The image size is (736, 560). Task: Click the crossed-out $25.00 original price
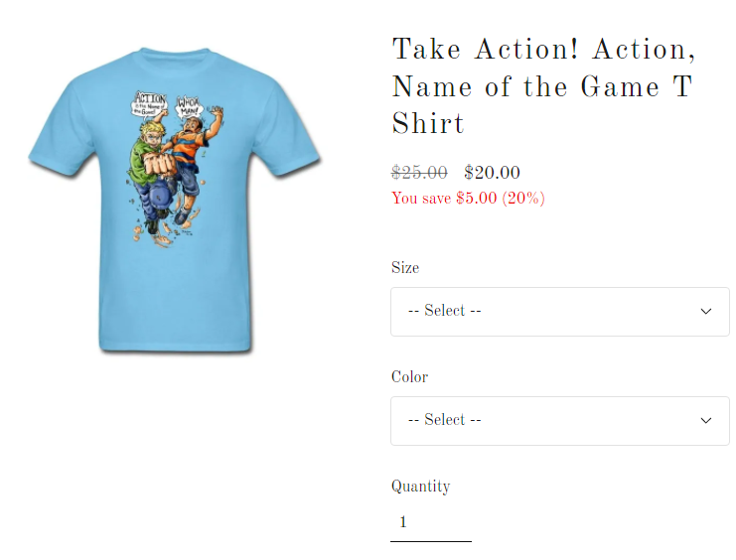coord(419,173)
